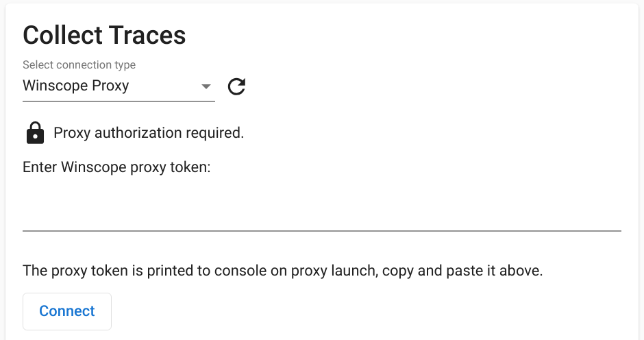
Task: Click the "Enter Winscope proxy token:" label
Action: click(116, 167)
